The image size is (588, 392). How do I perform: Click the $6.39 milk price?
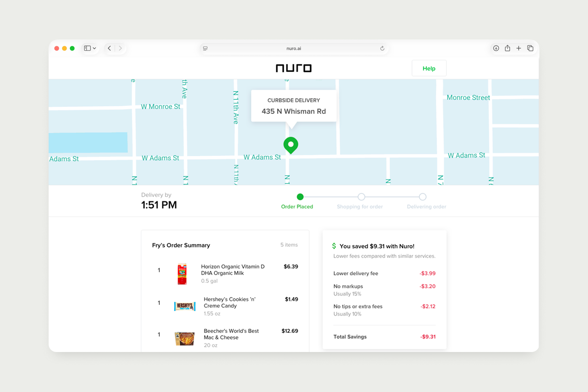(291, 267)
